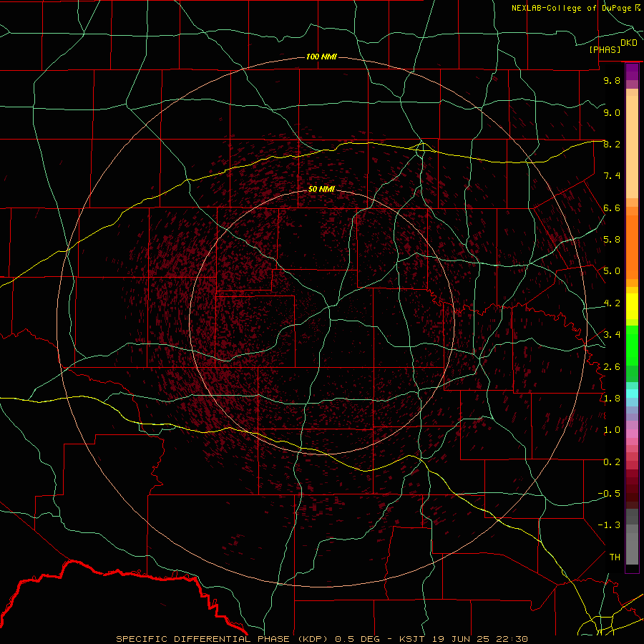This screenshot has height=644, width=644.
Task: Click the 4.2 value on the scale
Action: coord(612,303)
